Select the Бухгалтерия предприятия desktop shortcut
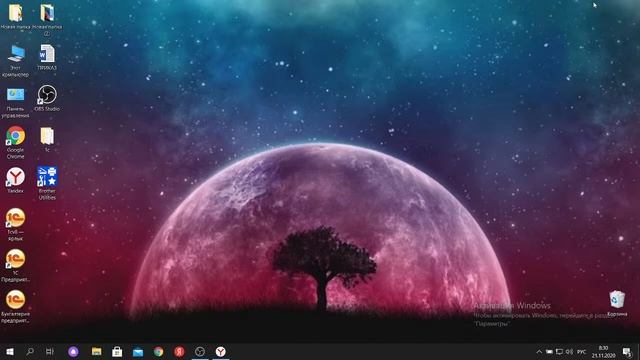The height and width of the screenshot is (360, 640). 16,307
